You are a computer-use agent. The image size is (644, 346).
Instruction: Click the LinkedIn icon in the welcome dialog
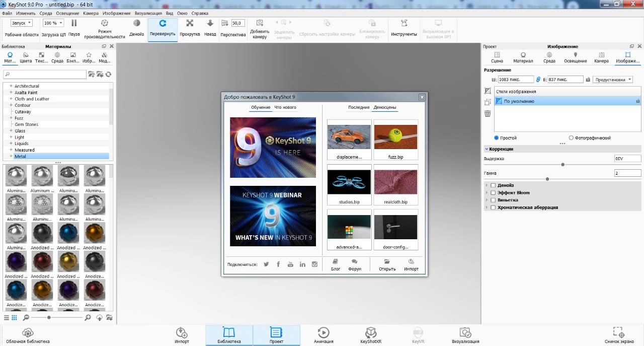(x=302, y=264)
